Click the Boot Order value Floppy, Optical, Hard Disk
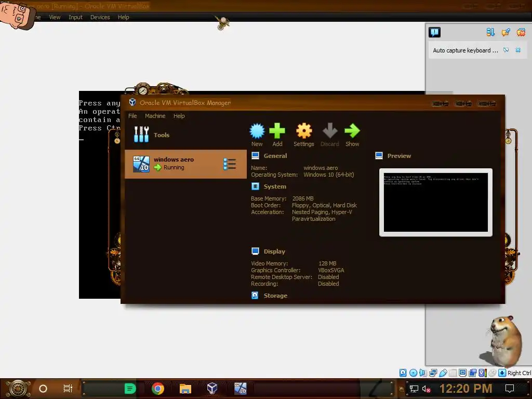 click(x=324, y=205)
